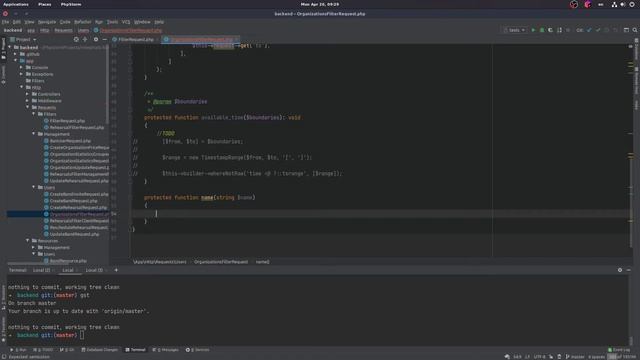Open the network status icon in top bar
This screenshot has width=640, height=360.
(x=614, y=4)
